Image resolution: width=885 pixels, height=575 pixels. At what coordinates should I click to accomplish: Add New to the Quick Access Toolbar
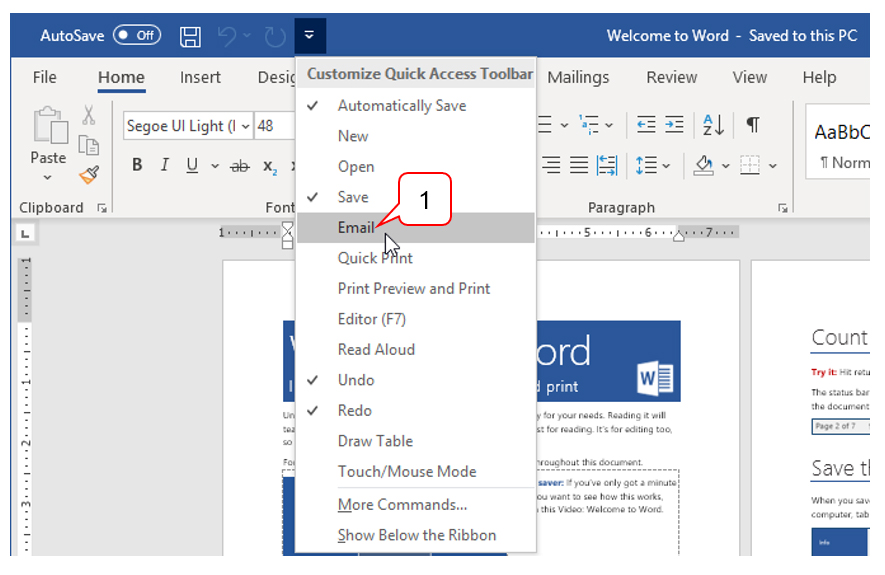tap(415, 136)
